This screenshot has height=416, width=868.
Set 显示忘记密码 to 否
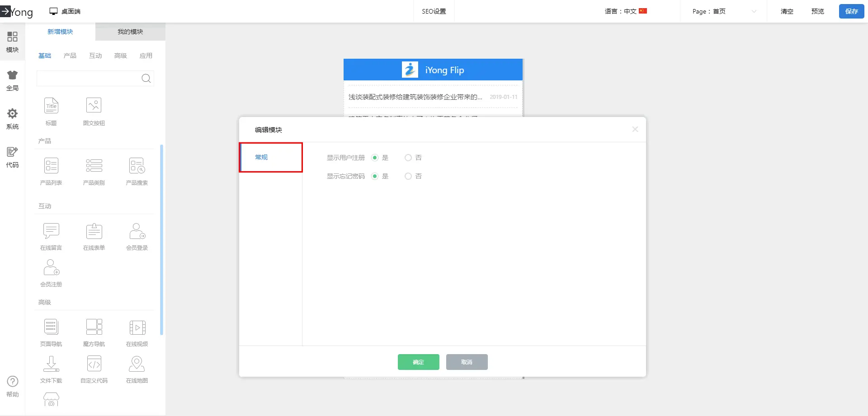[408, 176]
